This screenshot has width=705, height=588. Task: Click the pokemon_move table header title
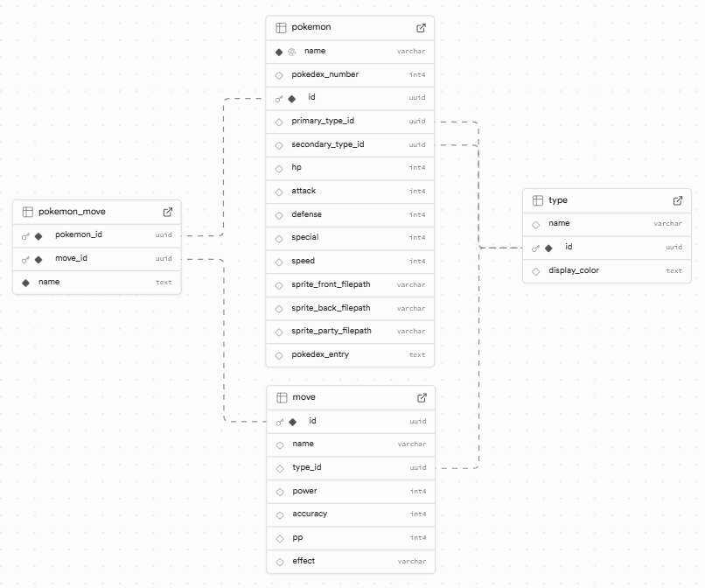point(72,212)
